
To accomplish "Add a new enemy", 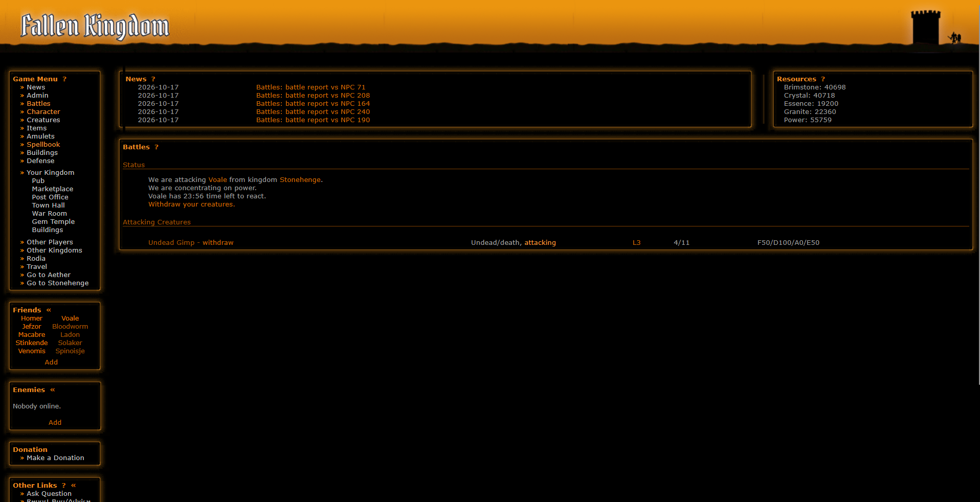I will tap(55, 423).
